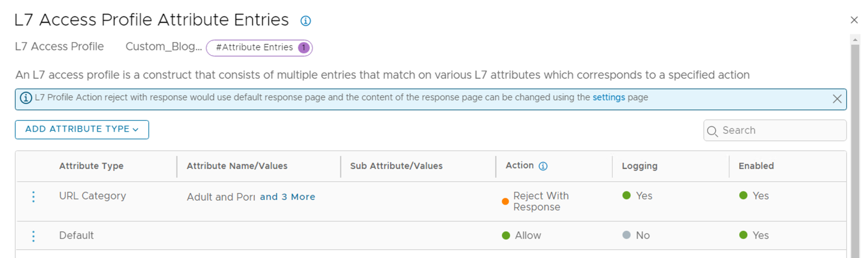Viewport: 868px width, 258px height.
Task: Click the info icon inside the banner
Action: 26,98
